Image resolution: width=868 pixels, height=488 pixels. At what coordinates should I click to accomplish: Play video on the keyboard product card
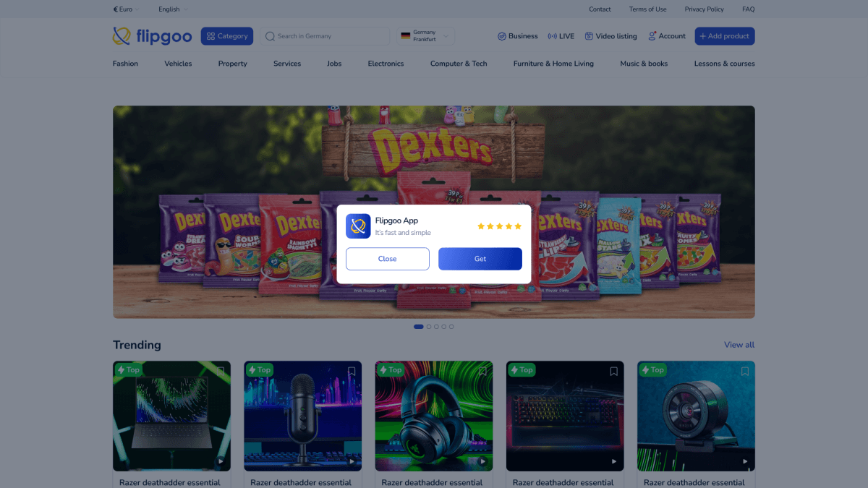point(614,461)
